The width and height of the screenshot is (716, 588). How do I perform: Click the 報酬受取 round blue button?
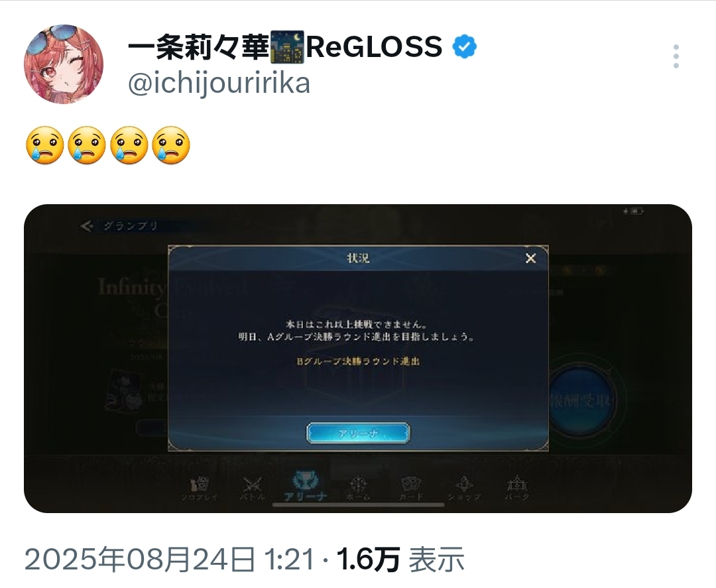tap(581, 401)
